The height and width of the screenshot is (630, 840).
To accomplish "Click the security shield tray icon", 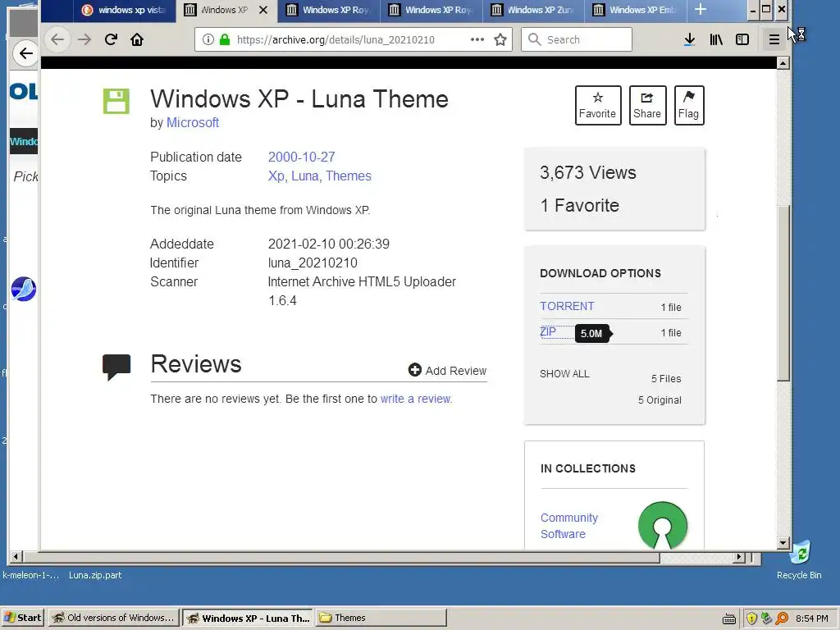I will click(751, 619).
